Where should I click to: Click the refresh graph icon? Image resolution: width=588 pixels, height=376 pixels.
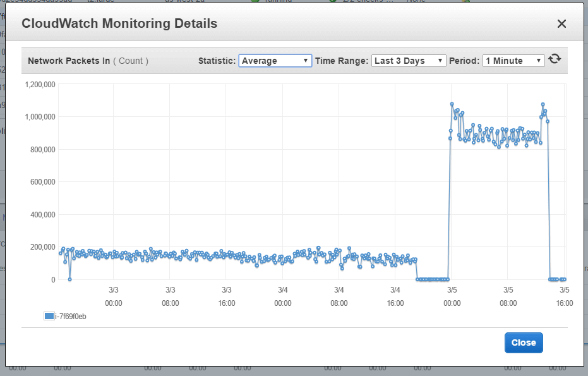[555, 59]
